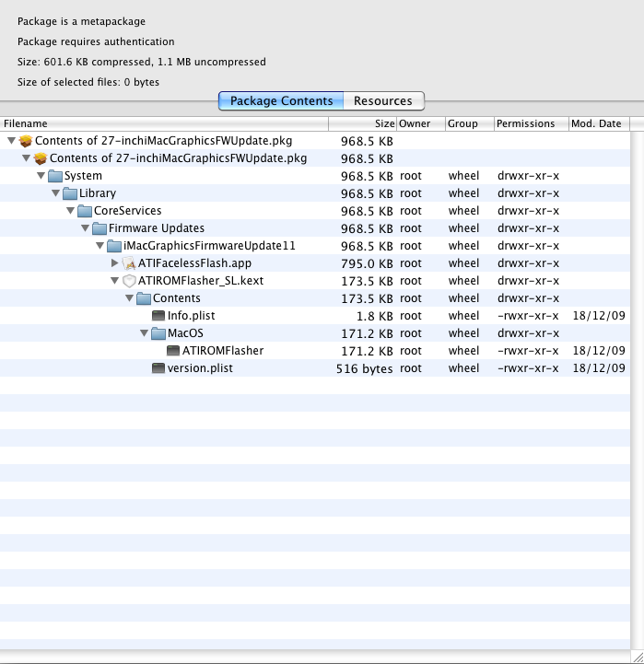The image size is (644, 664).
Task: Sort by the Mod. Date column header
Action: 599,123
